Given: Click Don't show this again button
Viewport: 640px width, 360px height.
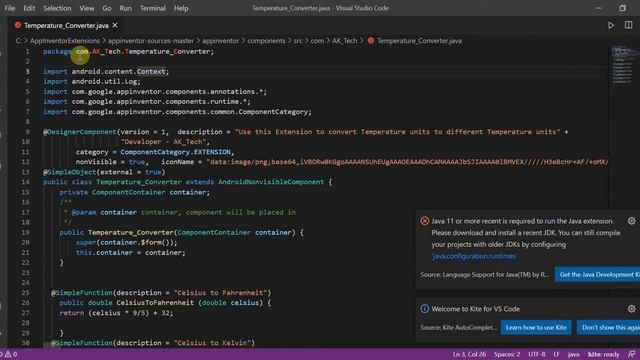Looking at the screenshot, I should coord(609,327).
